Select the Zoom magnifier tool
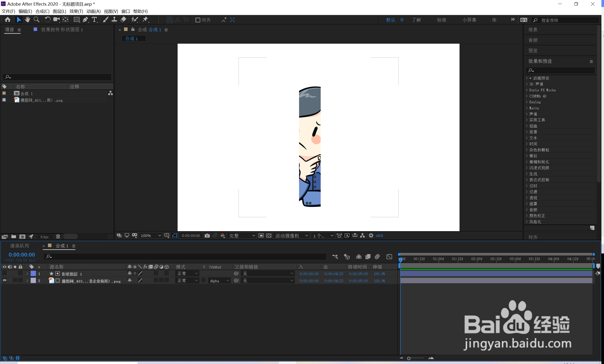This screenshot has height=364, width=604. 36,19
